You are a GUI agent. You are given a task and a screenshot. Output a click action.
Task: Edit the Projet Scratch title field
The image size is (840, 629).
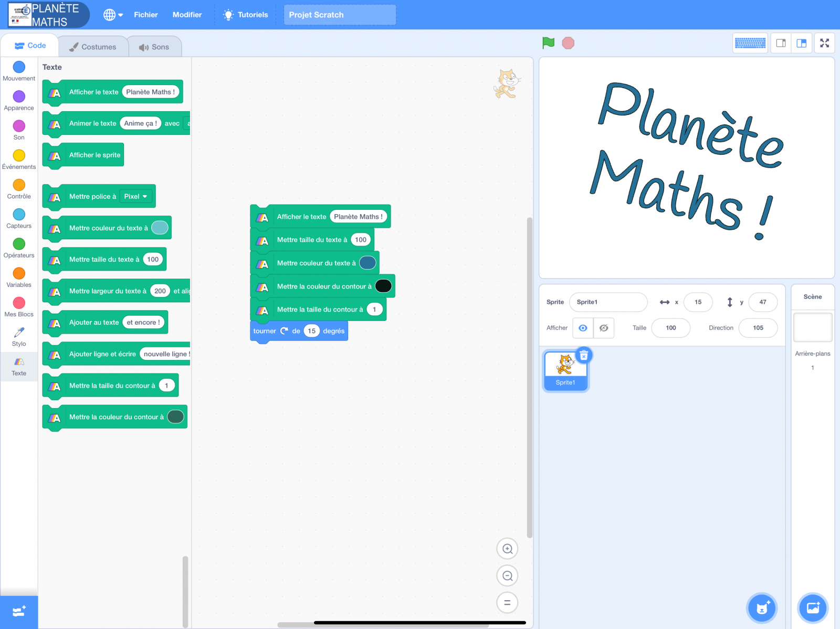(x=340, y=15)
